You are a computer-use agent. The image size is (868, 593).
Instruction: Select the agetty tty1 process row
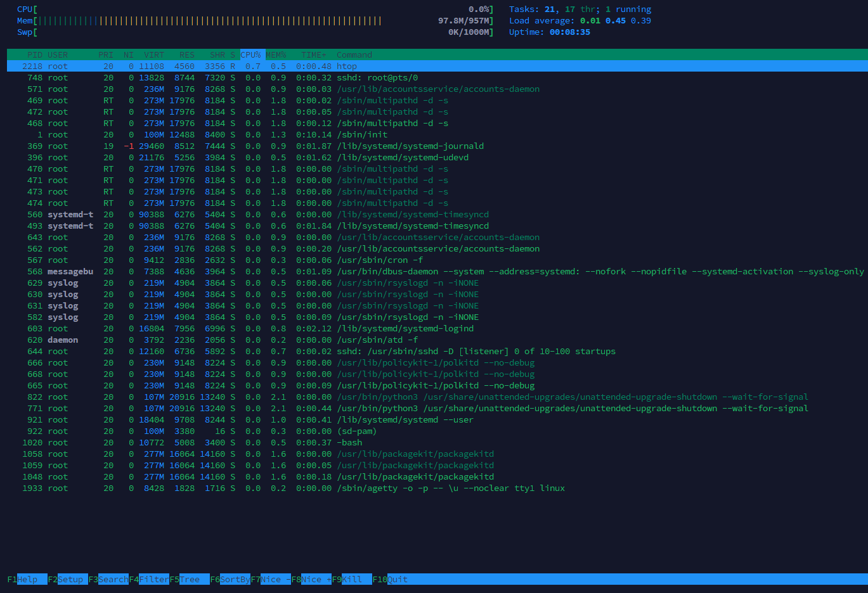coord(437,488)
